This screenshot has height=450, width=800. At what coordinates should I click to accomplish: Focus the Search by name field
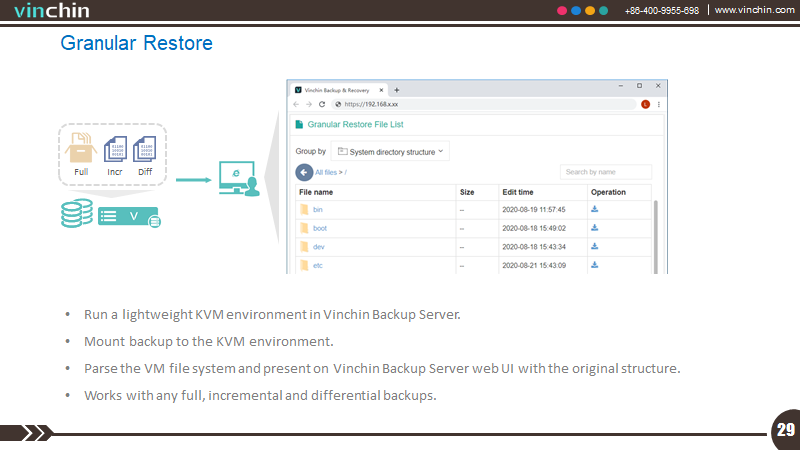(x=606, y=172)
